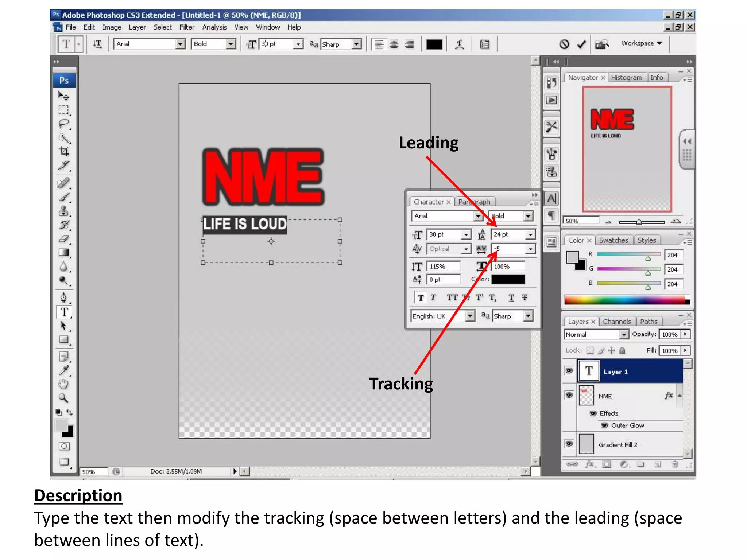
Task: Click text color swatch in options bar
Action: (x=434, y=44)
